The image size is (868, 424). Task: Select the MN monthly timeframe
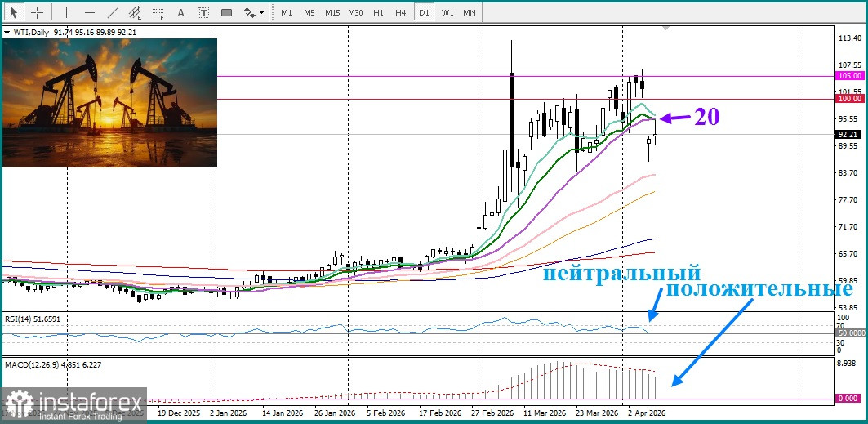(470, 12)
